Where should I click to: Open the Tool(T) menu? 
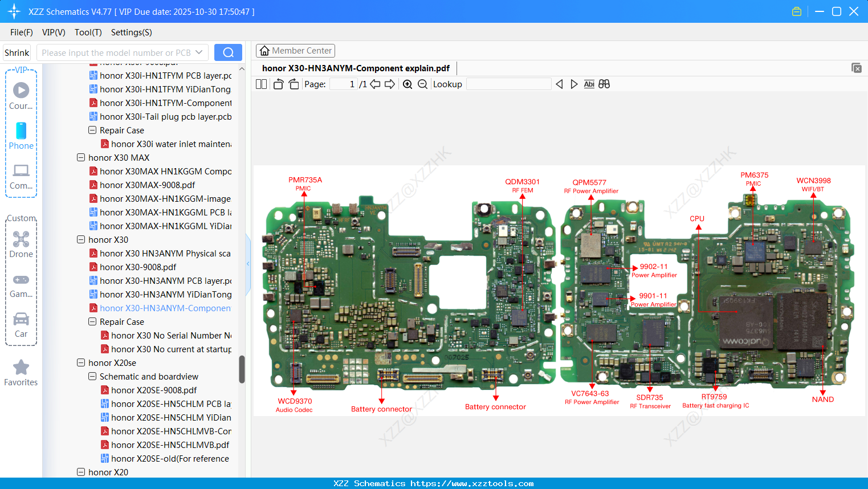click(88, 32)
